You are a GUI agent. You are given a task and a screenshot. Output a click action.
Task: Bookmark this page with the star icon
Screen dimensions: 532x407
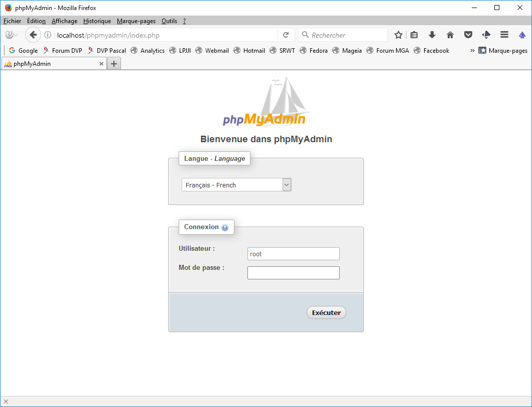(x=398, y=35)
